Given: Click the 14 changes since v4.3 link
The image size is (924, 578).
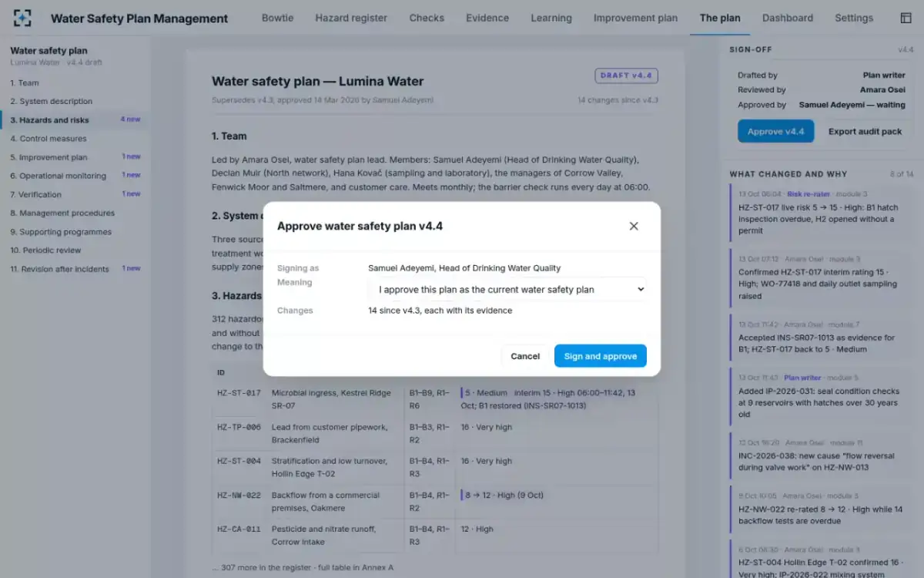Looking at the screenshot, I should coord(618,100).
